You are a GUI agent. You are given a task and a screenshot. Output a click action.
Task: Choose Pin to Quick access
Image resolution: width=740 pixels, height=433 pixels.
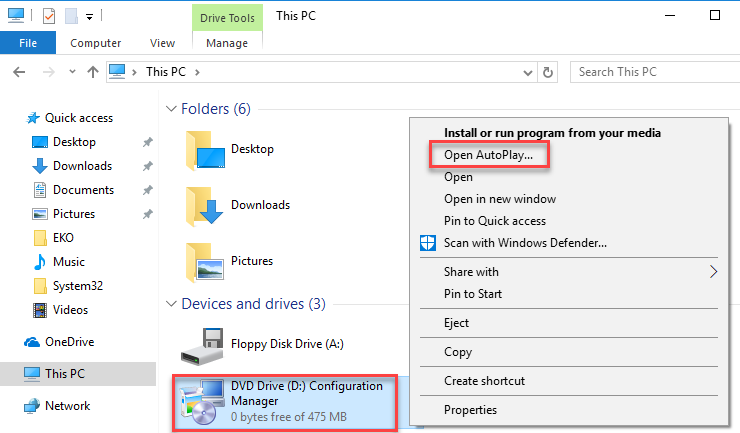coord(495,221)
